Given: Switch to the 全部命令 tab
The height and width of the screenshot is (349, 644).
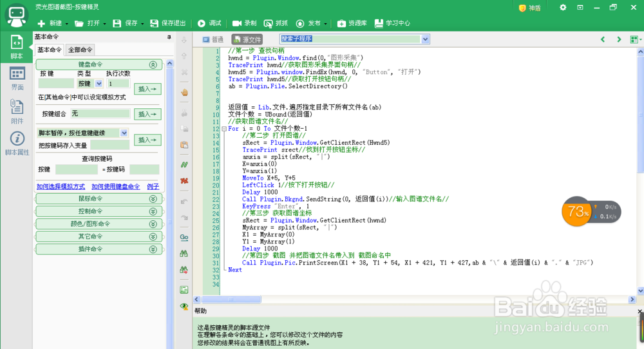Looking at the screenshot, I should [80, 50].
